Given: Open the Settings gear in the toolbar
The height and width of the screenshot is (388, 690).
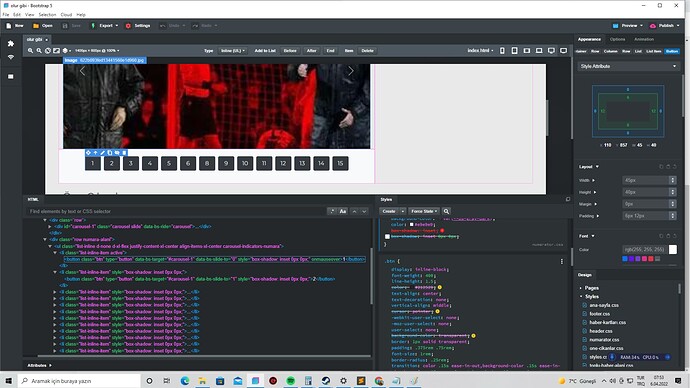Looking at the screenshot, I should click(x=138, y=26).
